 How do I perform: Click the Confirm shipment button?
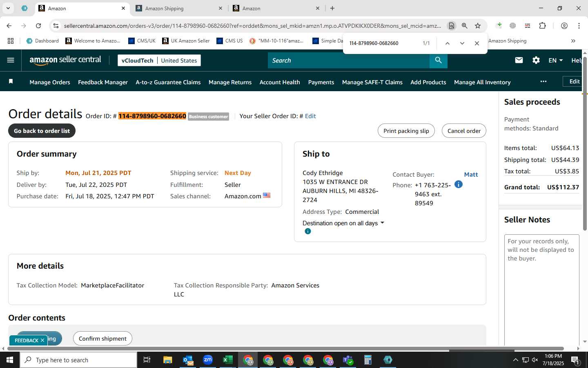102,339
